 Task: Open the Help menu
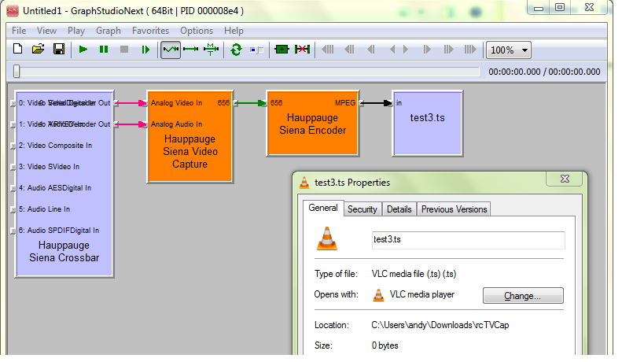click(x=234, y=31)
